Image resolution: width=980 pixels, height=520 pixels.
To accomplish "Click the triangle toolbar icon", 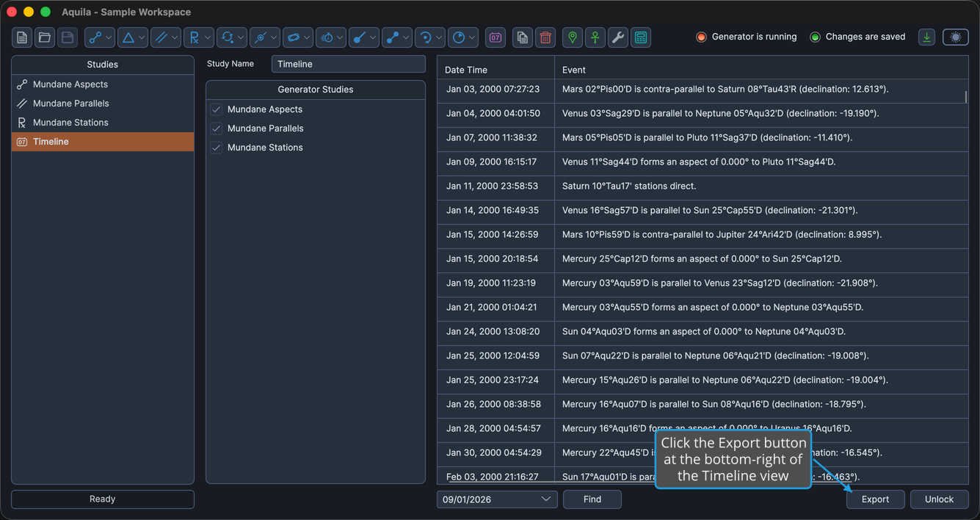I will coord(128,37).
